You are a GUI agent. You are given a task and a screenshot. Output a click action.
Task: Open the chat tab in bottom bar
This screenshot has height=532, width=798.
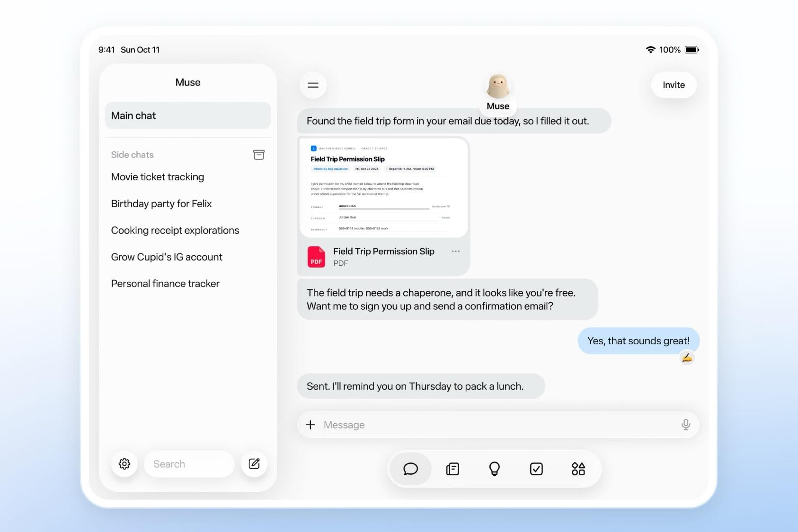click(410, 469)
